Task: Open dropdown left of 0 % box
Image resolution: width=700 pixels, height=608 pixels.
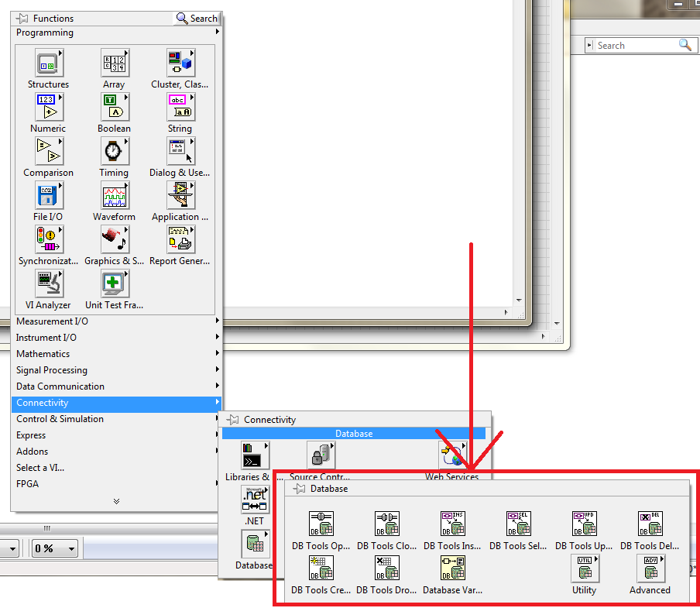Action: pyautogui.click(x=9, y=548)
